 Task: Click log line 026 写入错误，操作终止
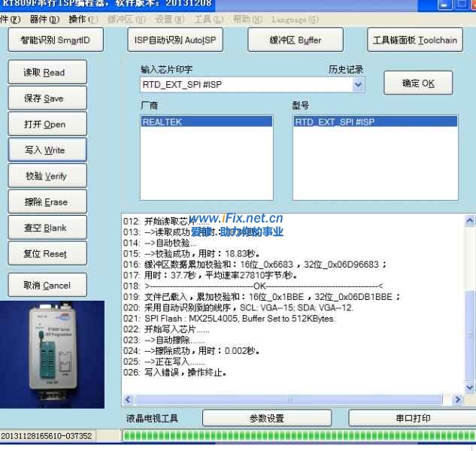click(x=175, y=372)
